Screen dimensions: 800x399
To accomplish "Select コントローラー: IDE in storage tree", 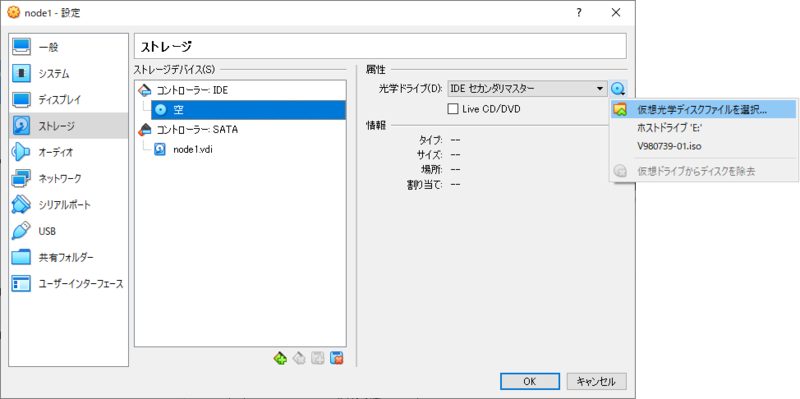I will pos(192,91).
